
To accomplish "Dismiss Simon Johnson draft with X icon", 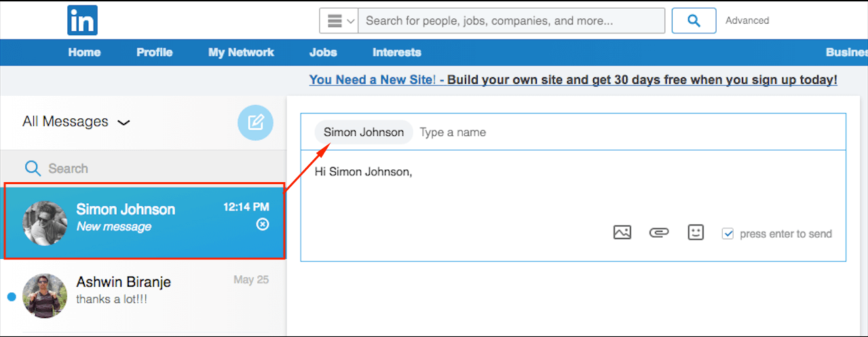I will [x=263, y=224].
